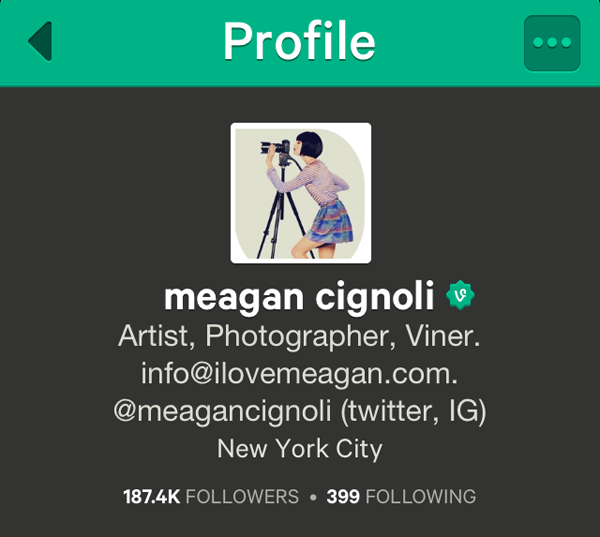600x537 pixels.
Task: Click the woman's skirt in avatar
Action: (329, 223)
